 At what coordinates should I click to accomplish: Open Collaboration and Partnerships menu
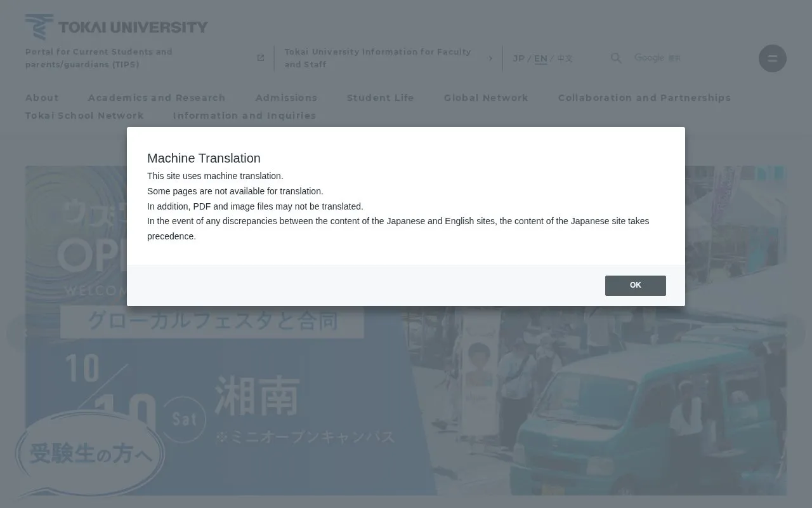645,98
